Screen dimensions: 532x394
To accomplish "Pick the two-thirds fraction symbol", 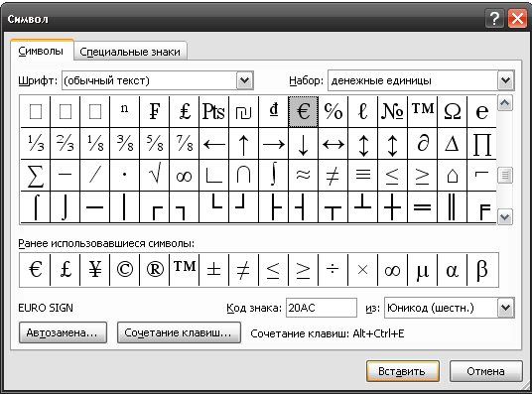I will coord(66,144).
